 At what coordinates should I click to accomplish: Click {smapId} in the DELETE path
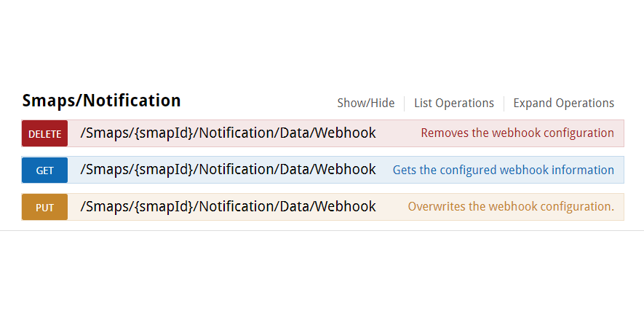163,133
